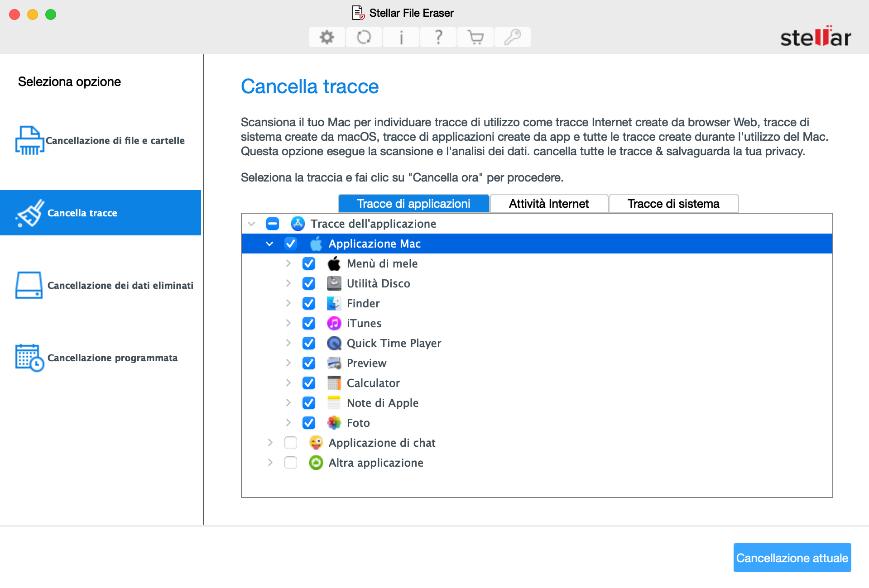Click the Stellar File Eraser title icon

pos(358,13)
